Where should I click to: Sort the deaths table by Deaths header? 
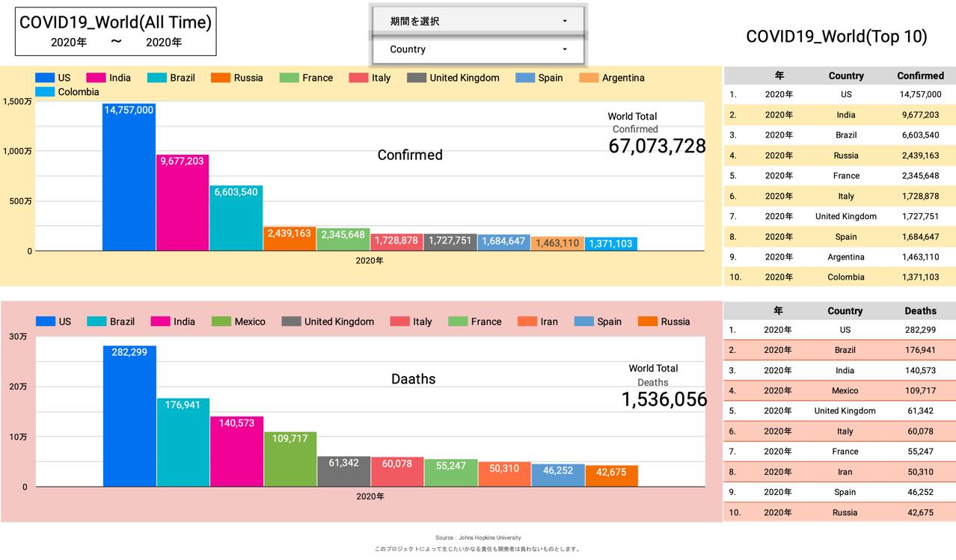(x=919, y=311)
